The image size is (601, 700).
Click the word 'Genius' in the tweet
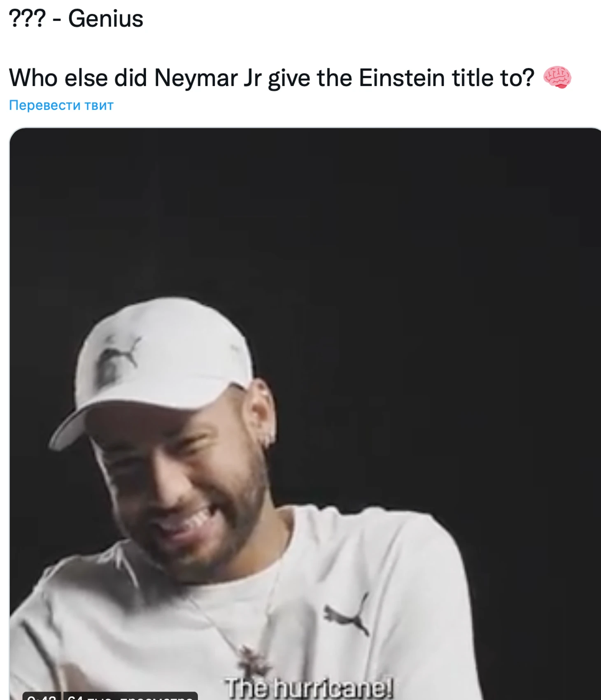(106, 19)
